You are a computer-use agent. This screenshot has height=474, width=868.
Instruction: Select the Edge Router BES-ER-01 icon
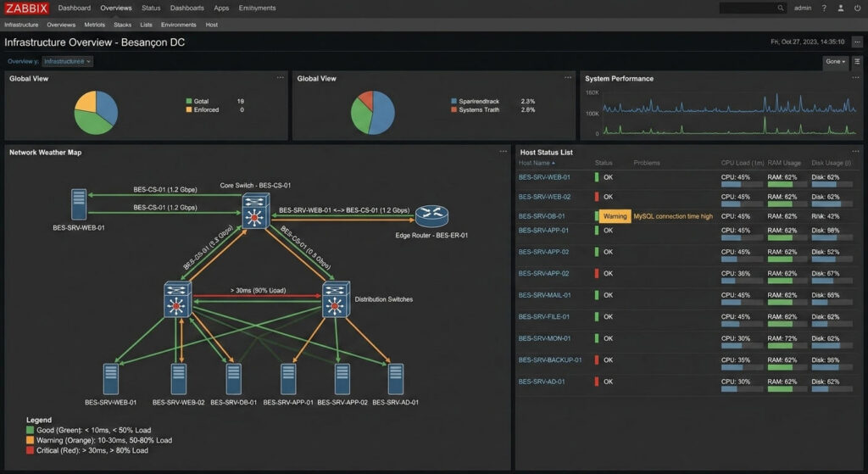[x=431, y=216]
